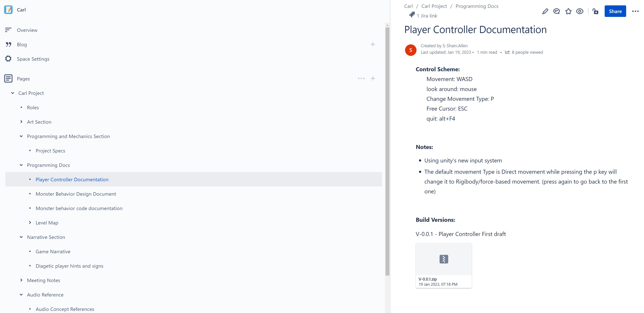
Task: Open Programming Docs breadcrumb link
Action: click(476, 6)
